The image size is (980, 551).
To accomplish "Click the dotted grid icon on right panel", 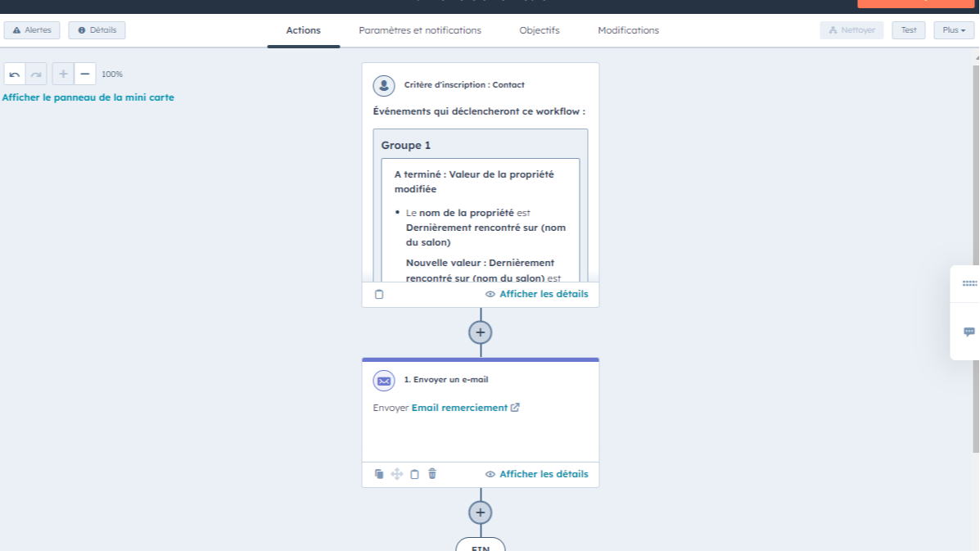I will 968,282.
